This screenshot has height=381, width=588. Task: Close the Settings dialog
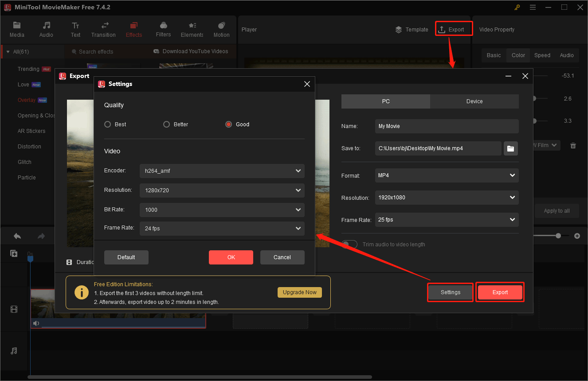307,84
